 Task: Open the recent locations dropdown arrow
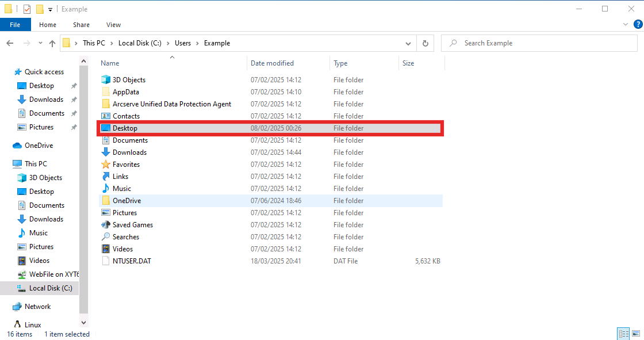pyautogui.click(x=40, y=43)
